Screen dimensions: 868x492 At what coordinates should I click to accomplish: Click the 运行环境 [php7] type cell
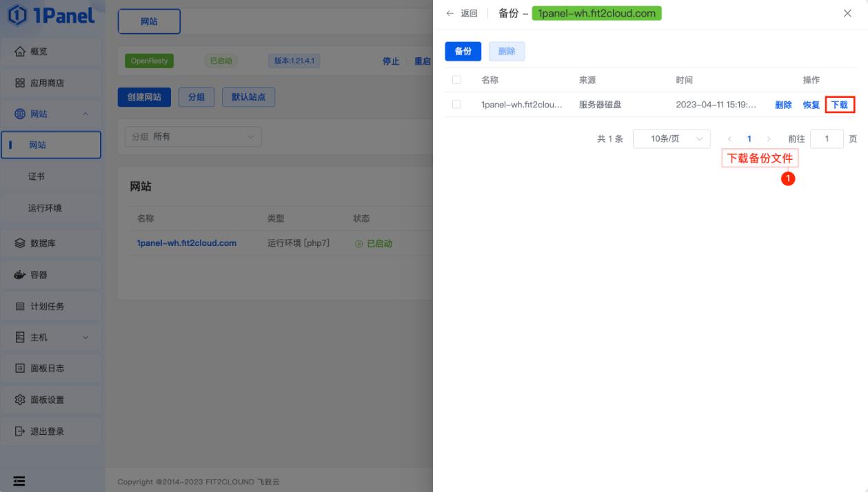point(299,243)
